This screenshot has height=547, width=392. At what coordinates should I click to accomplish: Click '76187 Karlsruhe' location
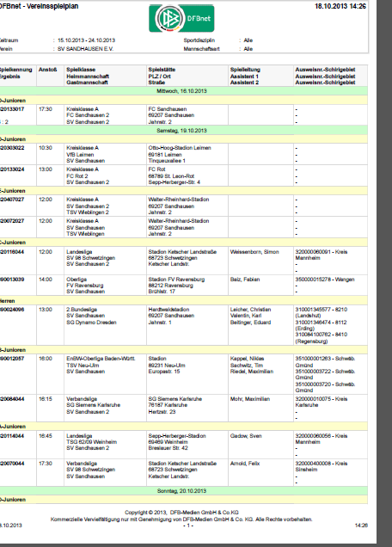coord(168,405)
